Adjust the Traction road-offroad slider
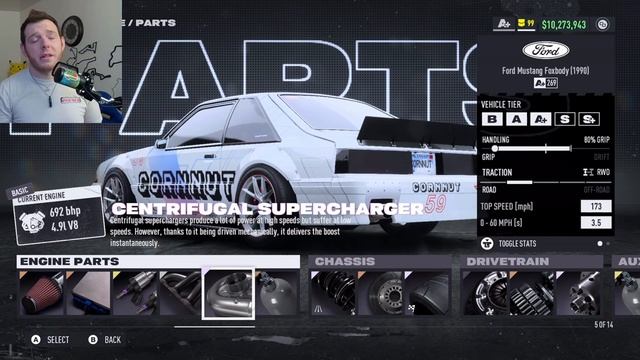The height and width of the screenshot is (360, 640). pyautogui.click(x=545, y=182)
